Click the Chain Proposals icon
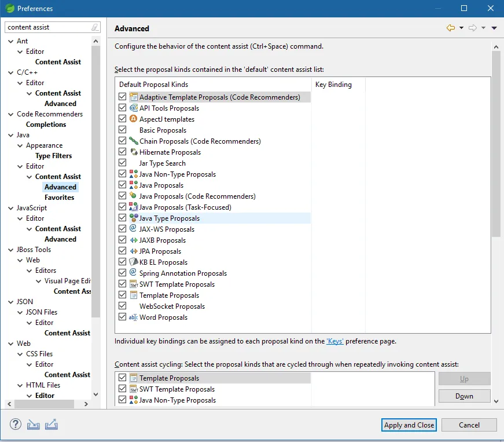The width and height of the screenshot is (504, 442). [134, 141]
